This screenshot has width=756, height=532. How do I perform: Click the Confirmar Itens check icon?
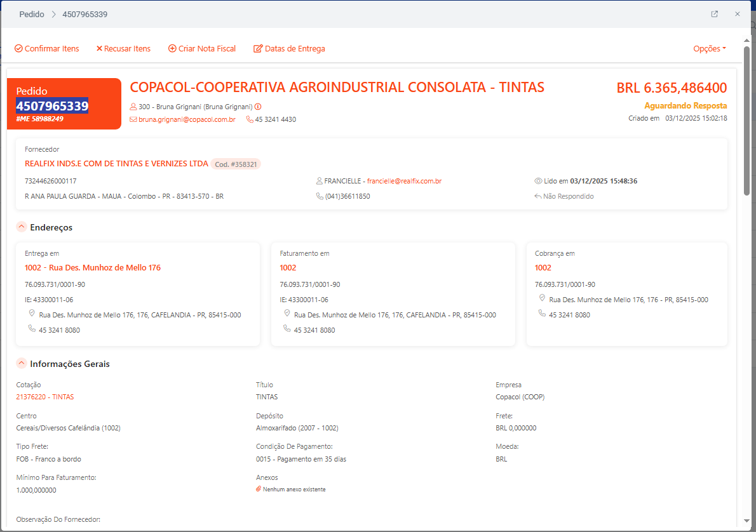(x=18, y=49)
